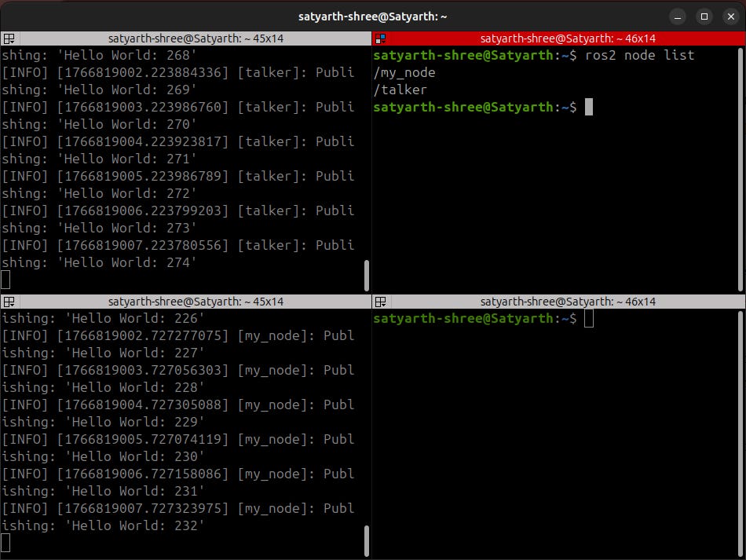This screenshot has height=560, width=746.
Task: Click the my_node pane scrollbar handle
Action: 367,540
